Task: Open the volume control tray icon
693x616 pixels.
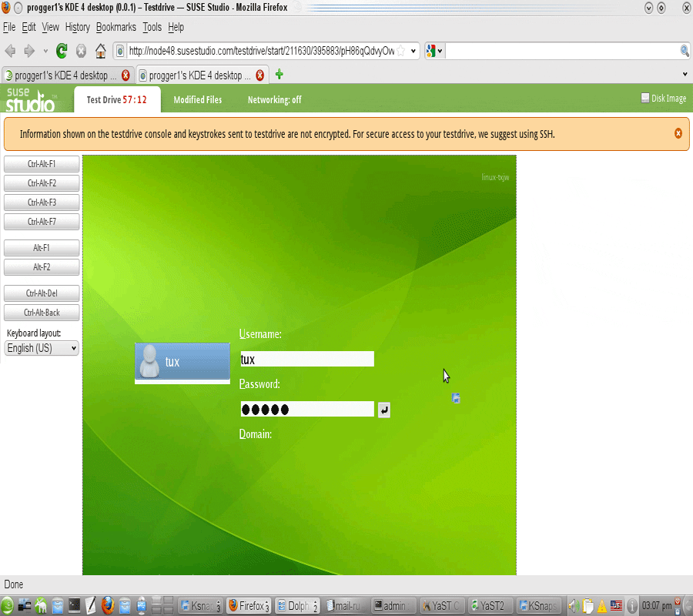Action: (x=574, y=605)
